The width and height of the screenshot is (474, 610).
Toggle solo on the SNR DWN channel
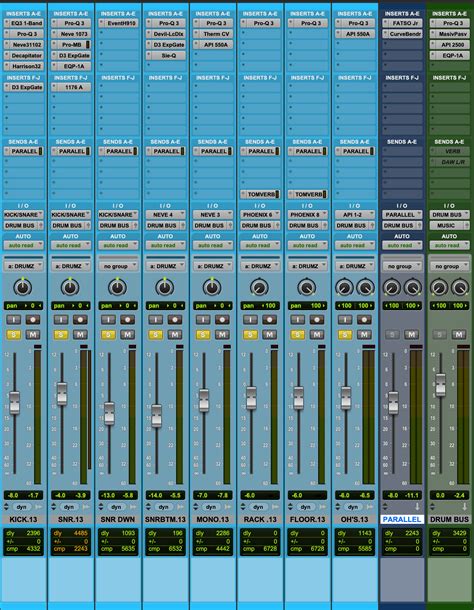(x=108, y=335)
